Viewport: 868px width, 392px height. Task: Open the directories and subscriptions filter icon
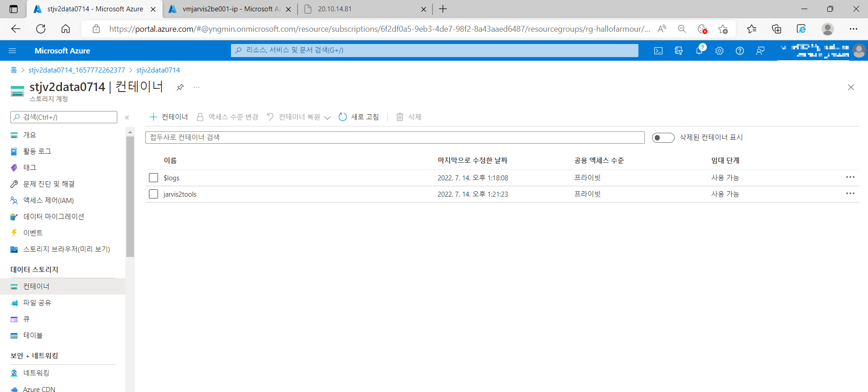point(679,51)
